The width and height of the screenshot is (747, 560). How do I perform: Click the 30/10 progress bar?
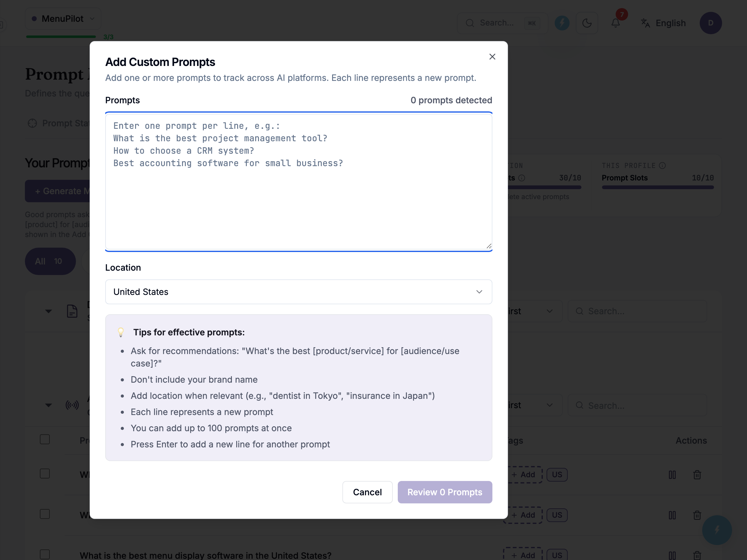coord(544,187)
